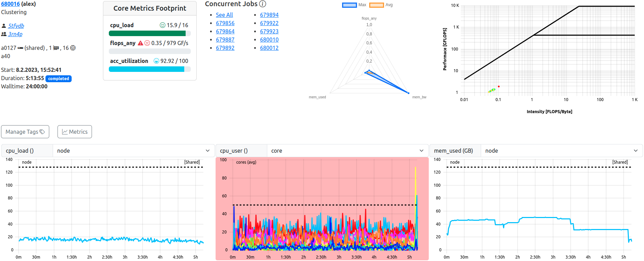Click the flops_any radar axis label
The height and width of the screenshot is (261, 644).
[x=369, y=18]
